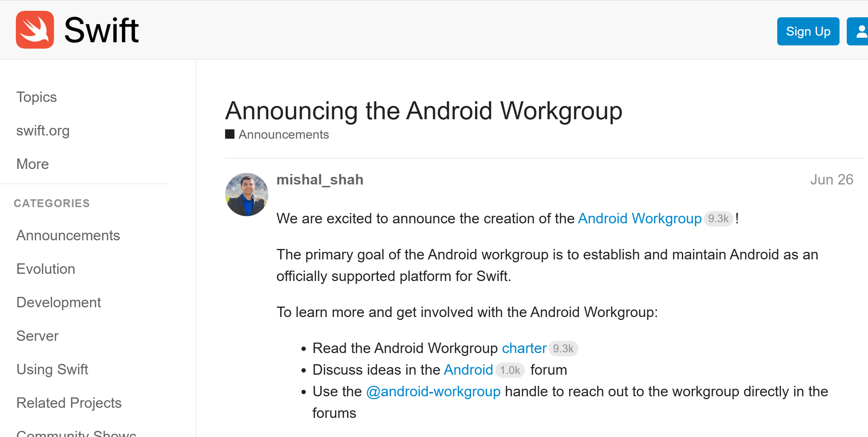Image resolution: width=868 pixels, height=437 pixels.
Task: Open the Using Swift category
Action: (x=52, y=370)
